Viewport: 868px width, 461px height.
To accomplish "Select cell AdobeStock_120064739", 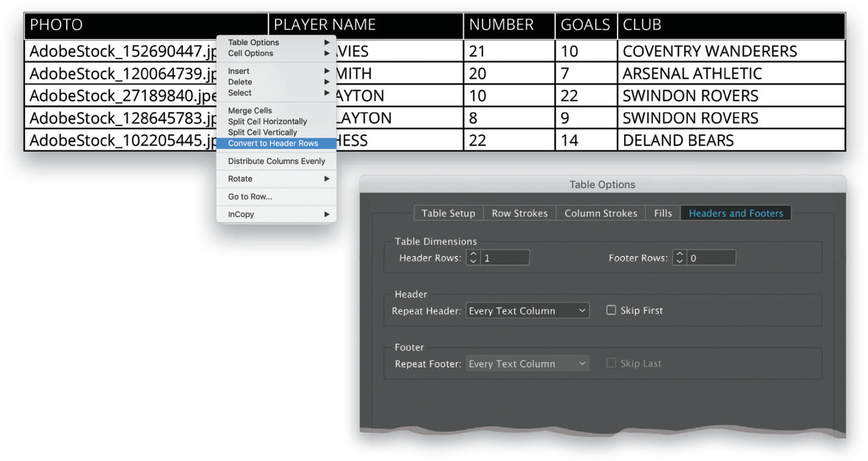I will 121,74.
